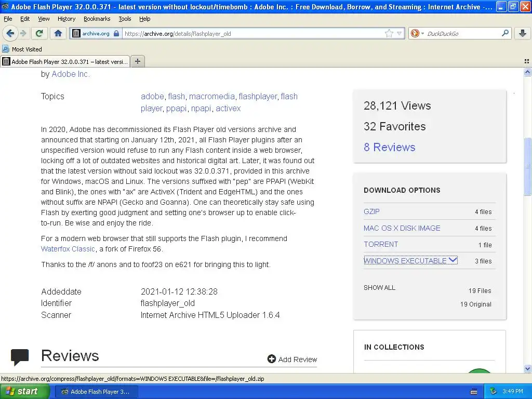
Task: Click the vertical scrollbar thumb
Action: [527, 166]
